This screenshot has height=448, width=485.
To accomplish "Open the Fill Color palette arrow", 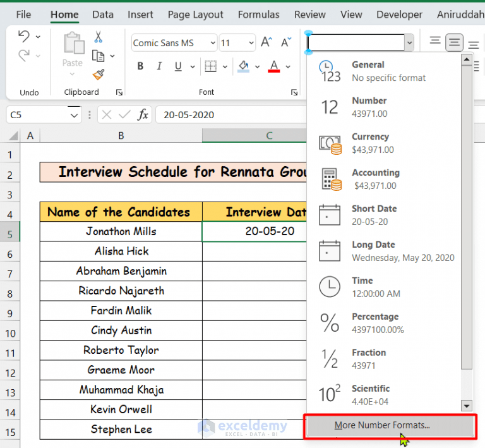I will coord(257,66).
